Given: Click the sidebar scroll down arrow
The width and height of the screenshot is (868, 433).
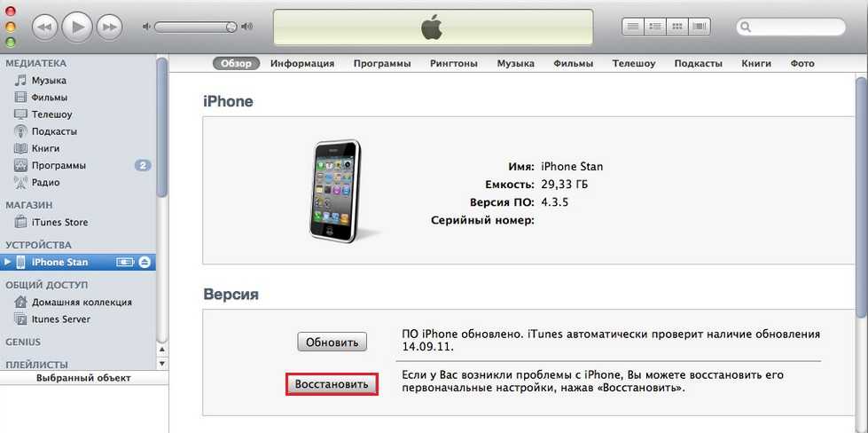Looking at the screenshot, I should pos(161,364).
